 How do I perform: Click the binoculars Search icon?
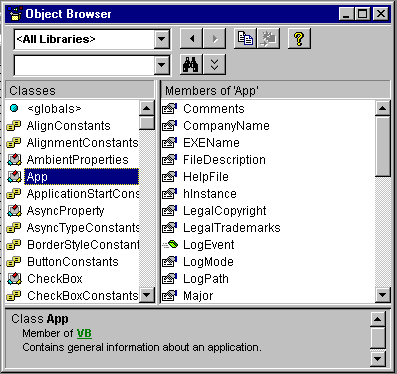pyautogui.click(x=191, y=64)
